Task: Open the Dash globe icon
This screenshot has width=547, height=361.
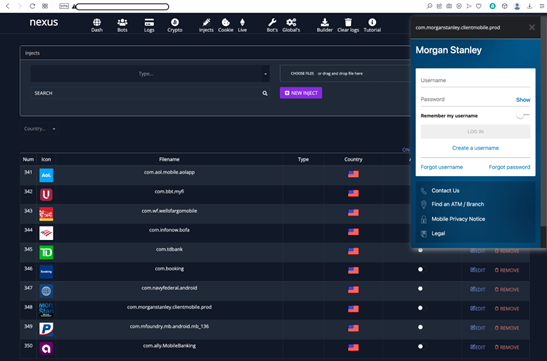Action: pos(97,23)
